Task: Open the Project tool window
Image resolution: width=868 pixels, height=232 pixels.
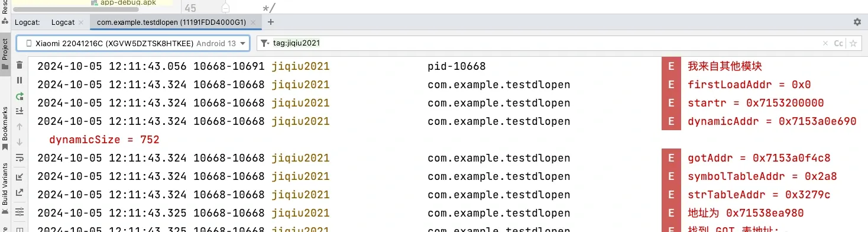Action: [5, 54]
